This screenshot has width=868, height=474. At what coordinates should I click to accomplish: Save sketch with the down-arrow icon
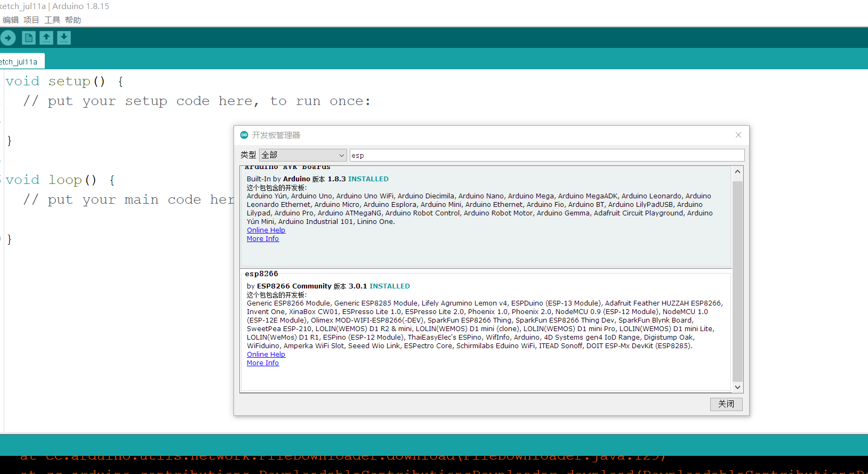point(64,38)
